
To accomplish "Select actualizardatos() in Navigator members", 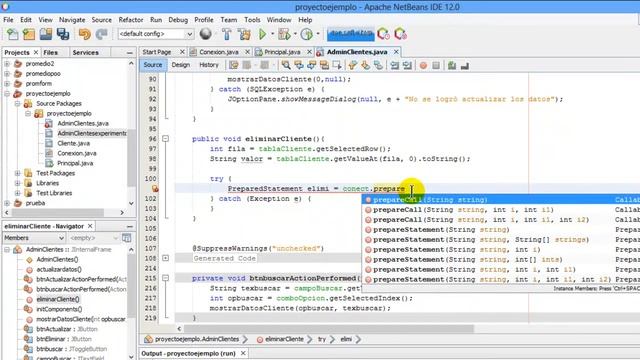I will 59,269.
